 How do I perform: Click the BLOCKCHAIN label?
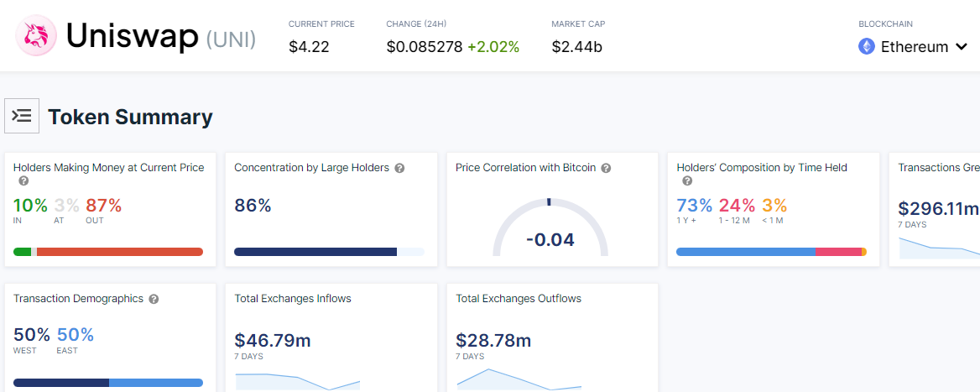(886, 24)
